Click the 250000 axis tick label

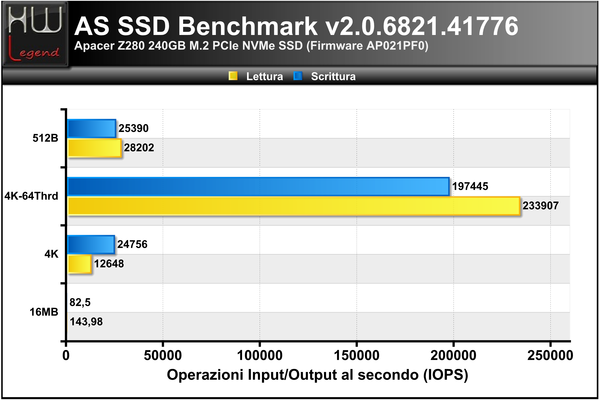point(550,356)
